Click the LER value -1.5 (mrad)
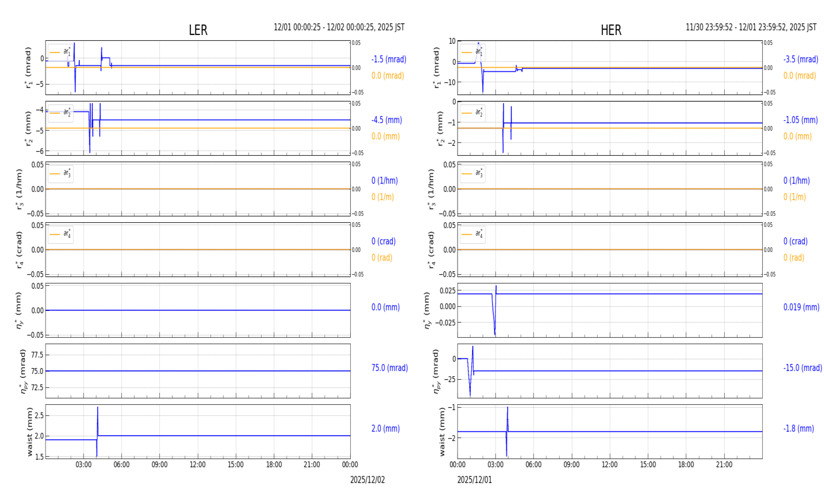 [389, 60]
